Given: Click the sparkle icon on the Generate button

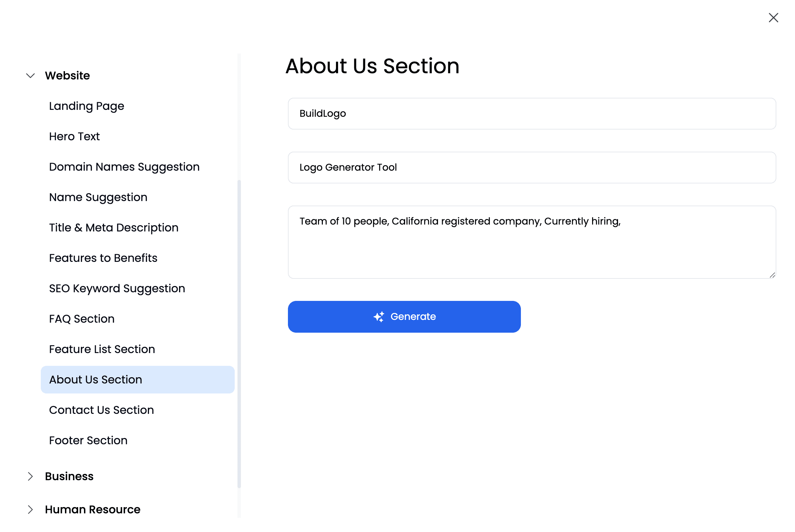Looking at the screenshot, I should click(379, 316).
